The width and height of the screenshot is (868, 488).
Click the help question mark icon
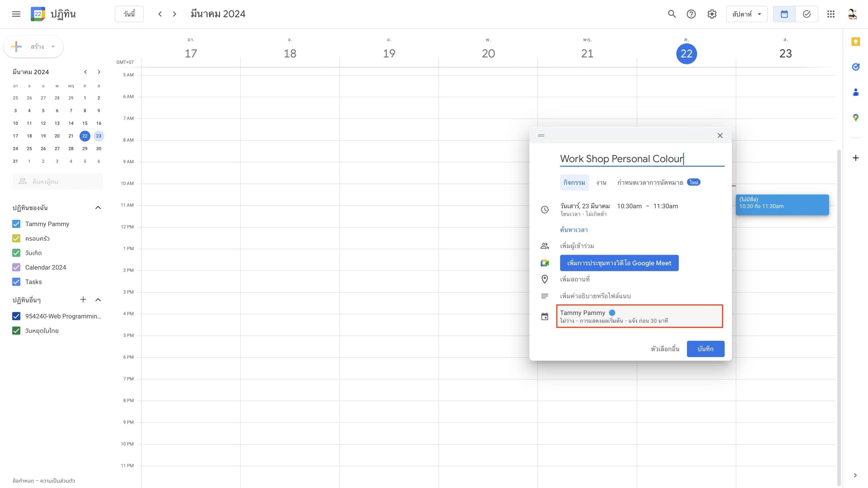(x=691, y=14)
